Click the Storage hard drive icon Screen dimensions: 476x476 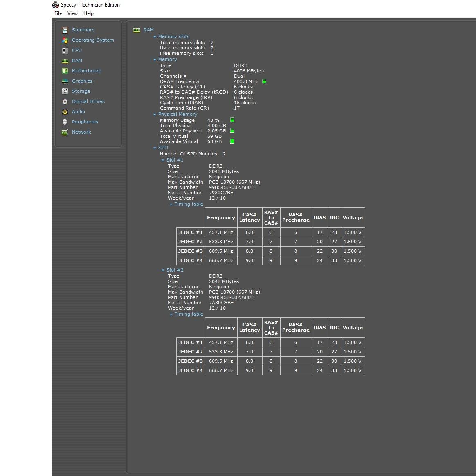65,92
